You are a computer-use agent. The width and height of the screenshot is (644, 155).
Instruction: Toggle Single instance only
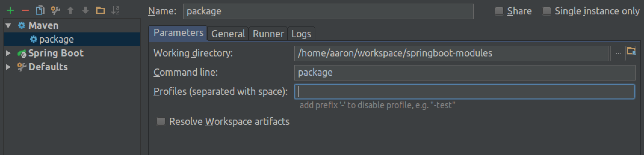547,11
